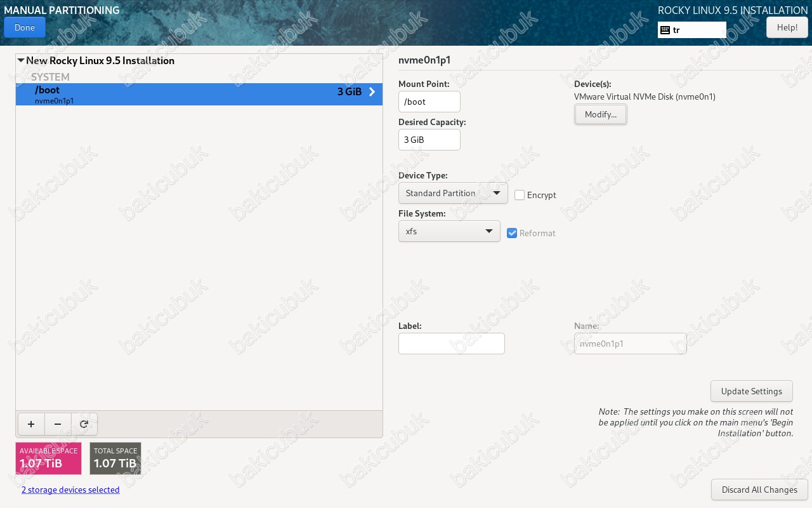Open the Device Type Standard Partition dropdown
812x508 pixels.
tap(453, 193)
